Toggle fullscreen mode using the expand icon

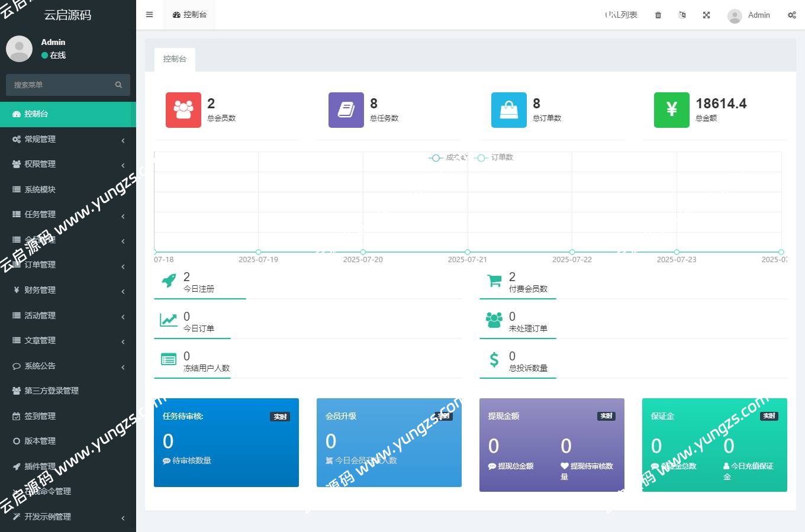tap(706, 15)
